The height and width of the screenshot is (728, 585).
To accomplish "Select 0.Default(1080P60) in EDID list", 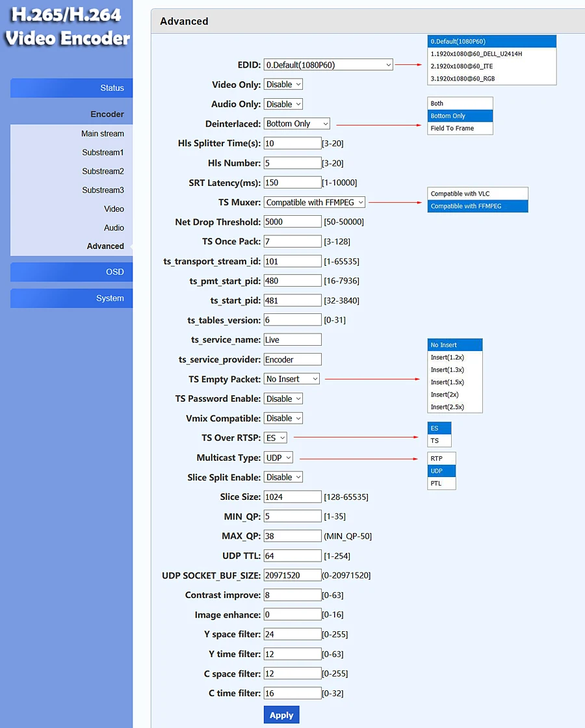I will (x=491, y=42).
